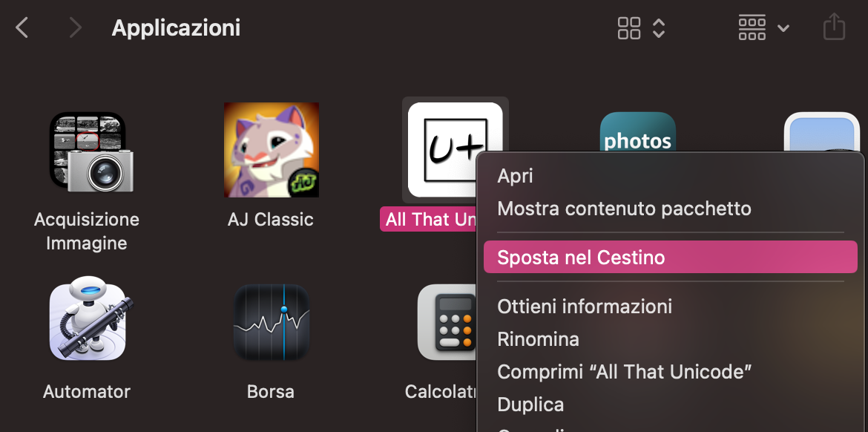Launch Automator
This screenshot has height=432, width=868.
(87, 321)
